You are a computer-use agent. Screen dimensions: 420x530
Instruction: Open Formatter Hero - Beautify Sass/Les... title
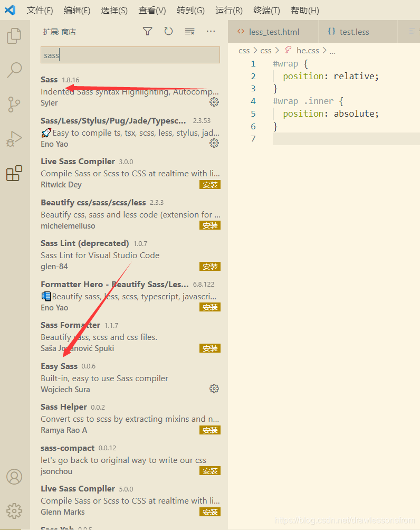pos(114,284)
